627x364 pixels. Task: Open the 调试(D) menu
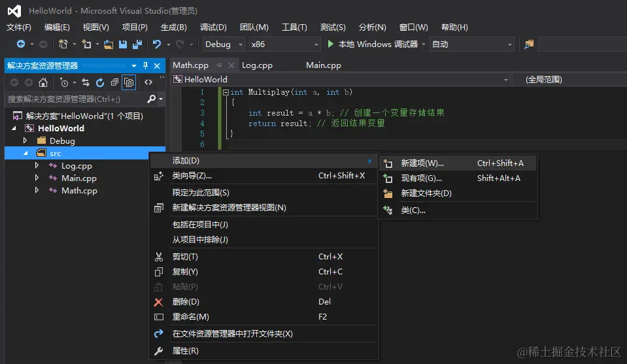point(213,27)
